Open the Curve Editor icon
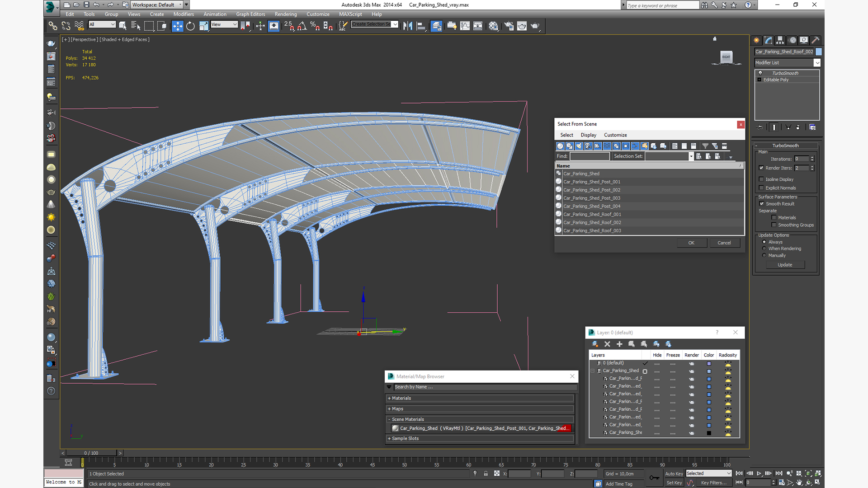The width and height of the screenshot is (868, 488). pyautogui.click(x=465, y=26)
